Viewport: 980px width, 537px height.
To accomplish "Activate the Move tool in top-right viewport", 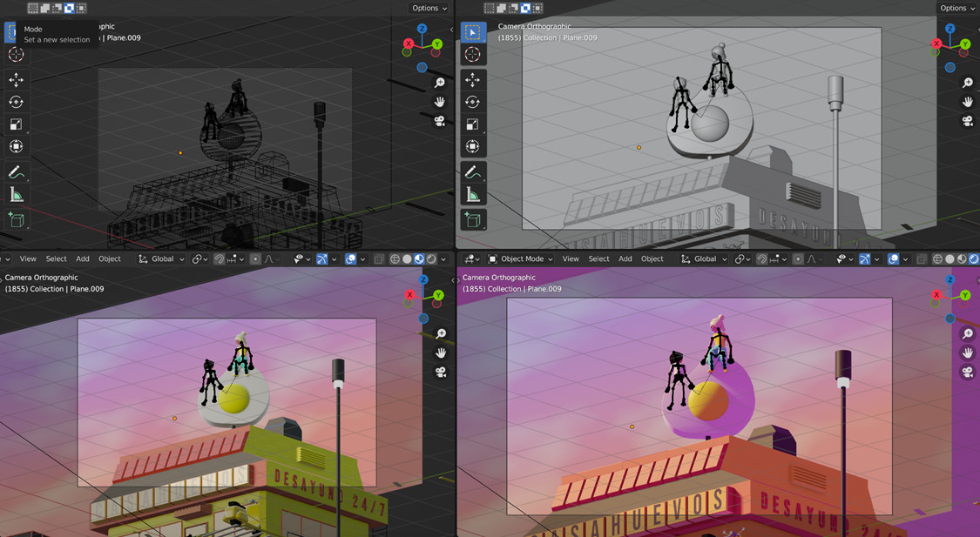I will [472, 80].
